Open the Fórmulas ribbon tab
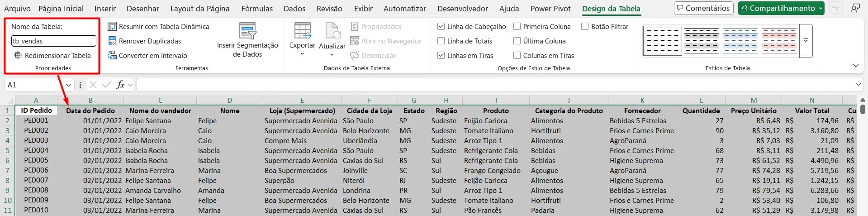The height and width of the screenshot is (216, 868). pos(257,9)
